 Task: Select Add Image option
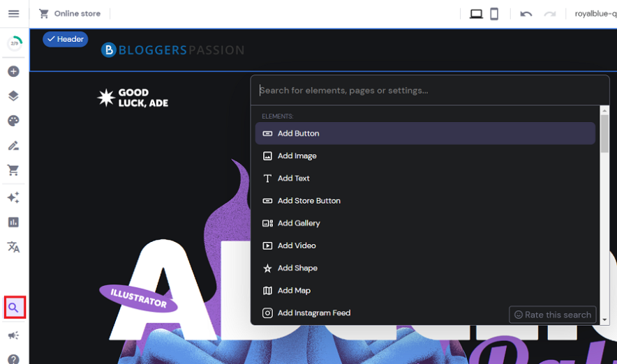425,156
